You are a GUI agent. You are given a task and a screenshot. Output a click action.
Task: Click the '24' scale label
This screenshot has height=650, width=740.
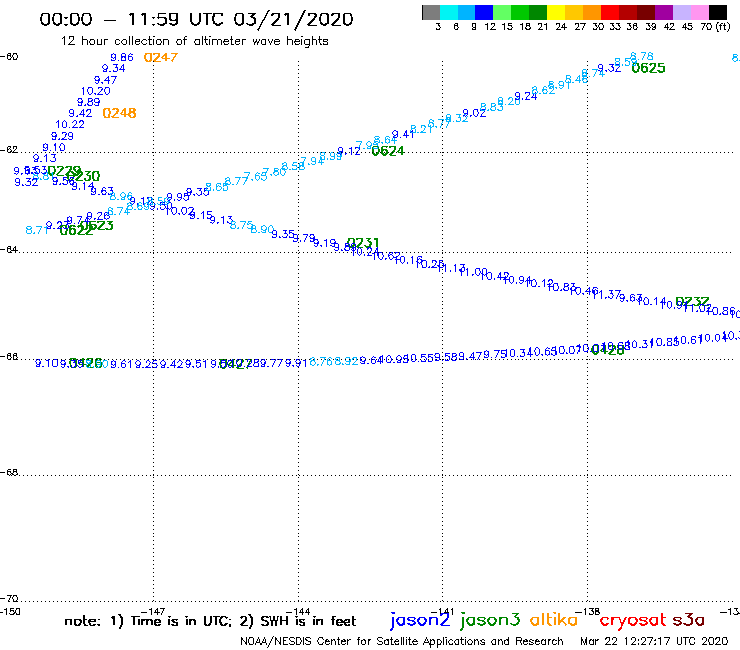pyautogui.click(x=561, y=27)
